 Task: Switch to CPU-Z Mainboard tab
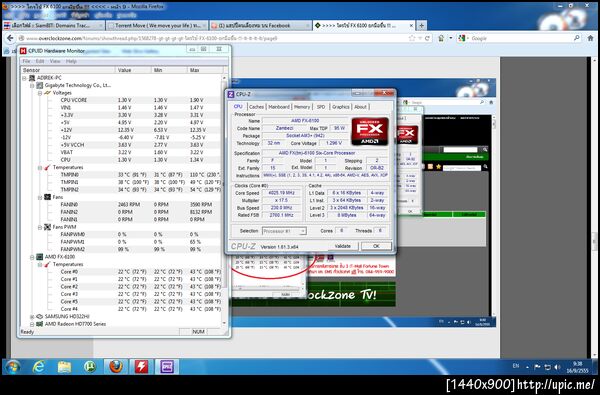[x=279, y=107]
